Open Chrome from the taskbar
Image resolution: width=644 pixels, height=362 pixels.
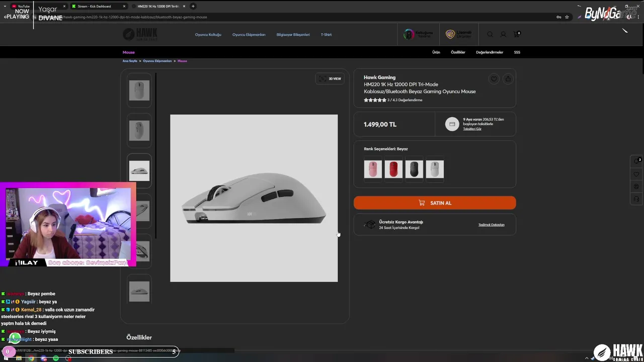[31, 358]
